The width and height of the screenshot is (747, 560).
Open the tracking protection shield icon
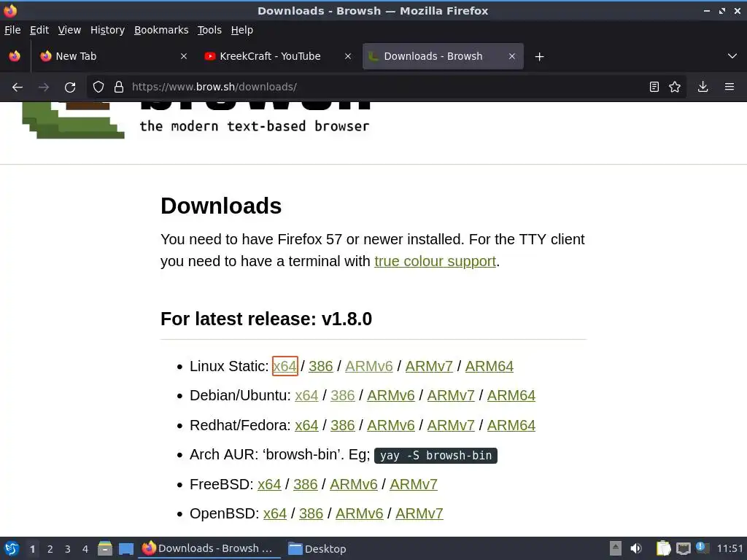[x=98, y=87]
